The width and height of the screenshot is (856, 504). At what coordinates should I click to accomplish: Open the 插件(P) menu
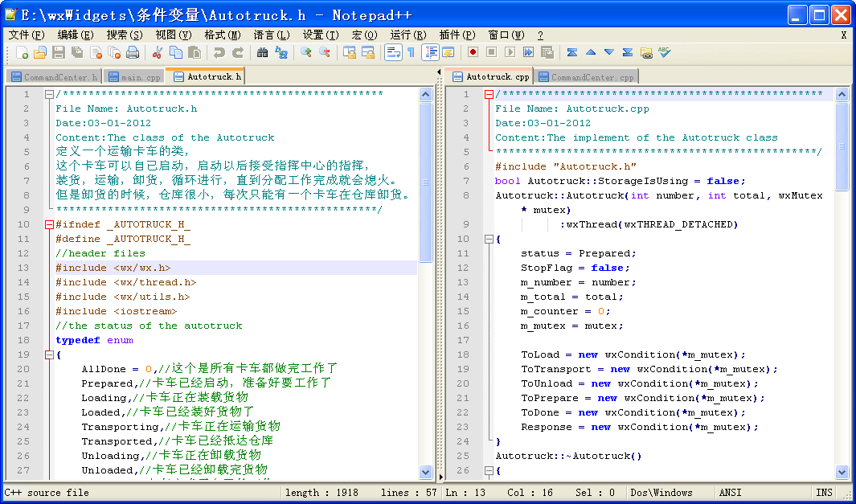(x=457, y=35)
